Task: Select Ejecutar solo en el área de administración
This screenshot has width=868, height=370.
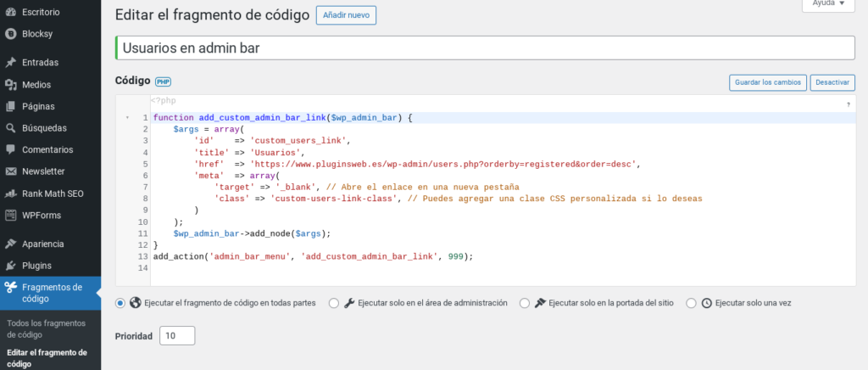Action: 334,303
